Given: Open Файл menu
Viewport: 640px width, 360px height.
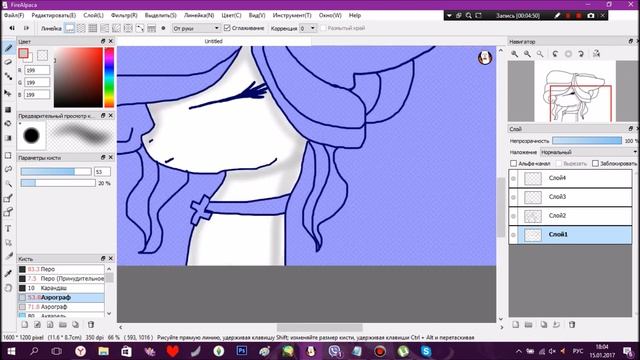Looking at the screenshot, I should (14, 15).
